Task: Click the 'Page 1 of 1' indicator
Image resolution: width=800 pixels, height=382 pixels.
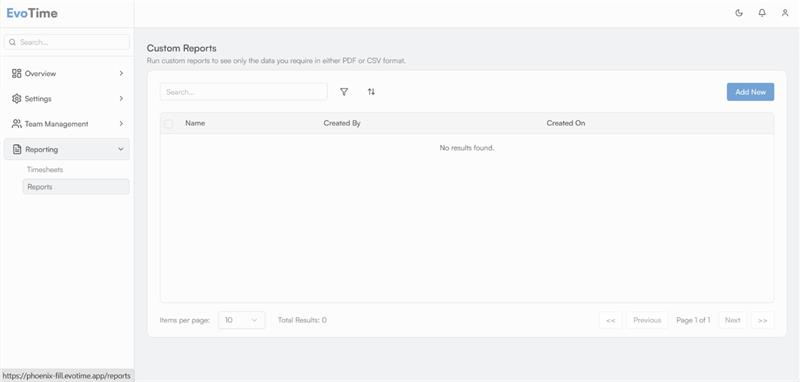Action: [693, 320]
